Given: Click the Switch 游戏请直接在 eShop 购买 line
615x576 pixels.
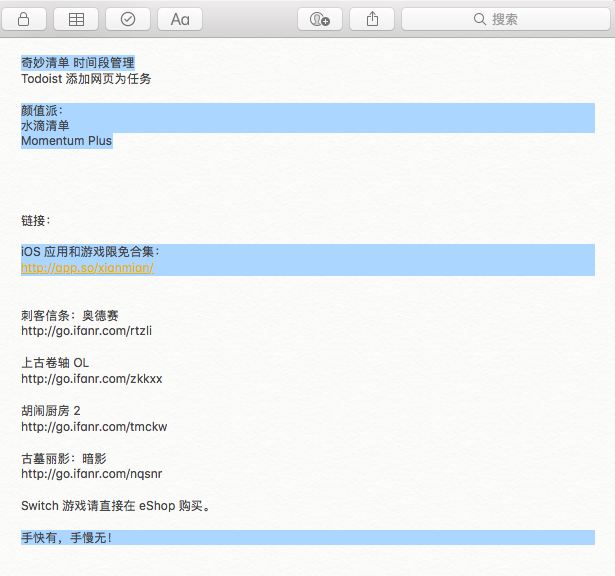Looking at the screenshot, I should coord(116,506).
